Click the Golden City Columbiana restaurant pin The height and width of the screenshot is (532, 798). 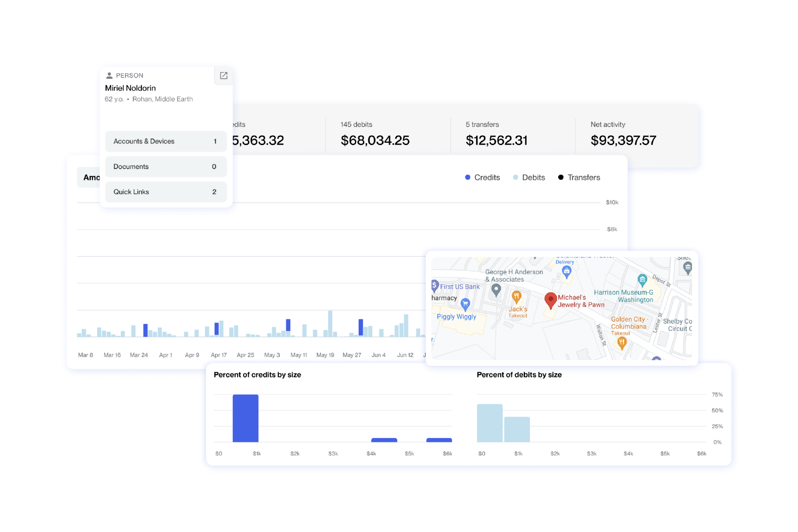622,343
